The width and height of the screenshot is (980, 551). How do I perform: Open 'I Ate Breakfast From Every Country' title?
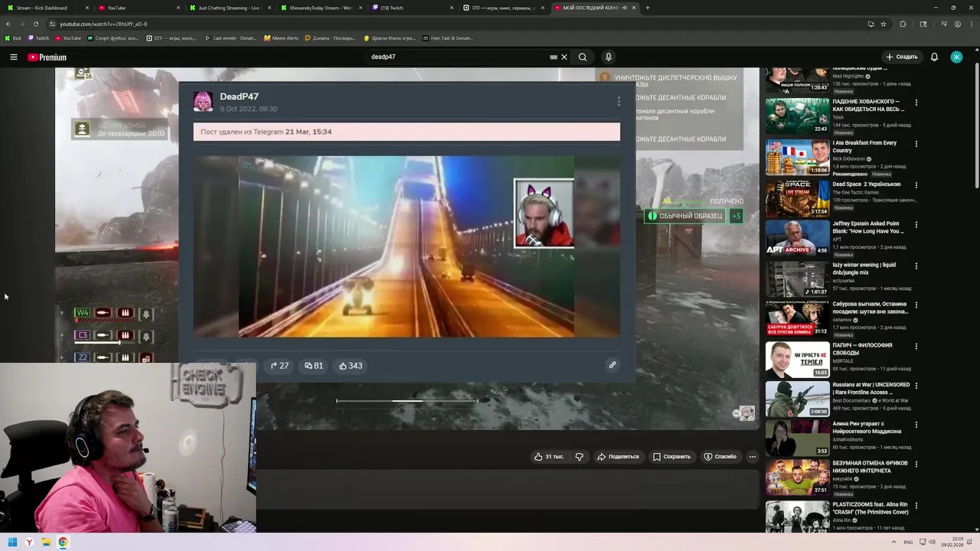[x=864, y=147]
